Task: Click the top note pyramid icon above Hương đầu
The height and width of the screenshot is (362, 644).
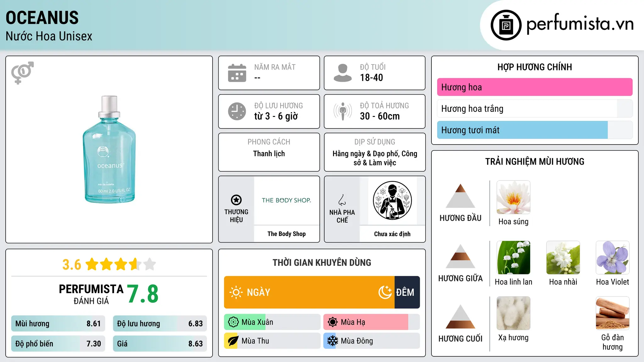Action: [460, 196]
